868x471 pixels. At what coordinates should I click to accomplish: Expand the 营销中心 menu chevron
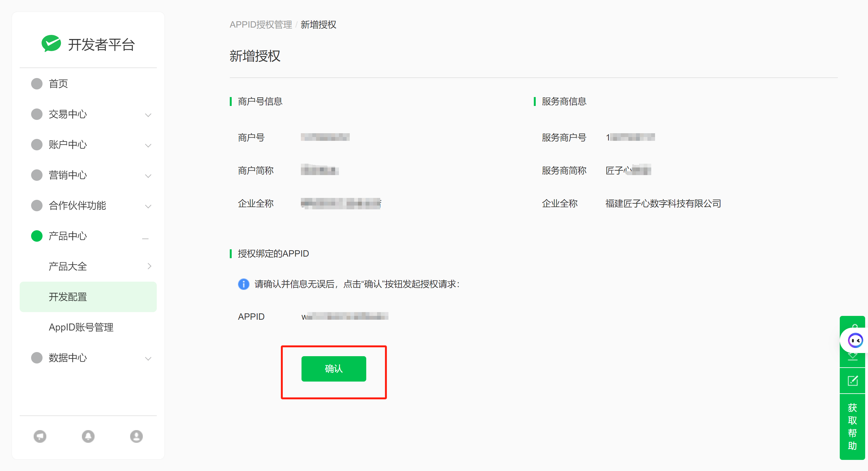point(148,176)
